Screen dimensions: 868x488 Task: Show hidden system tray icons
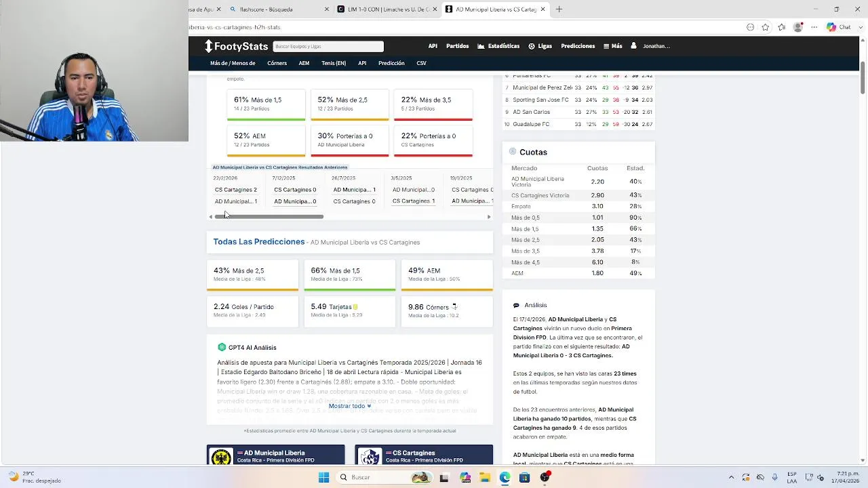731,477
